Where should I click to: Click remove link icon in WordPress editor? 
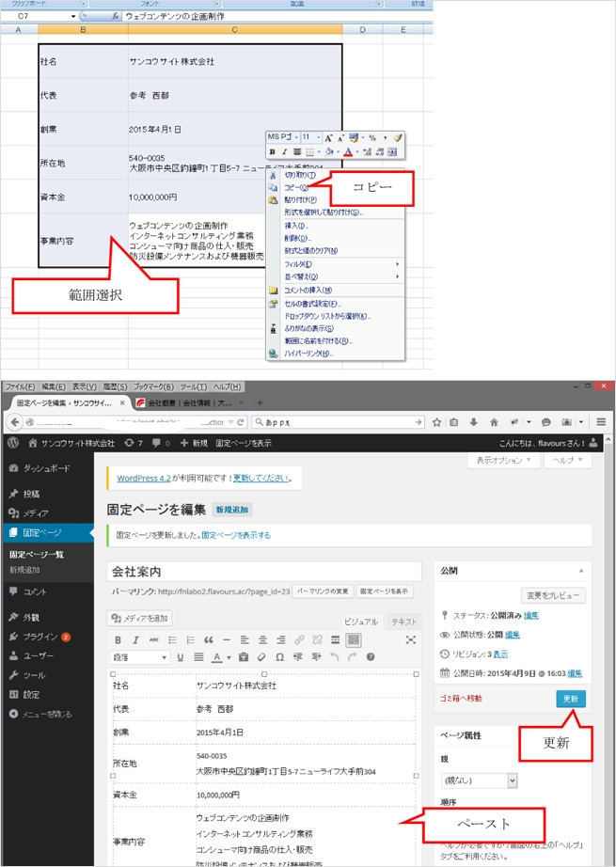(x=317, y=639)
